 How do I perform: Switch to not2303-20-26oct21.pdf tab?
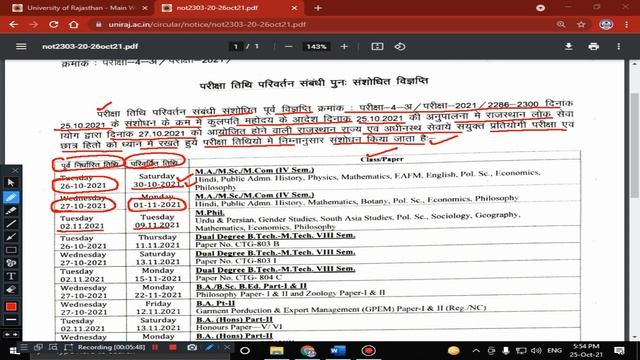229,8
